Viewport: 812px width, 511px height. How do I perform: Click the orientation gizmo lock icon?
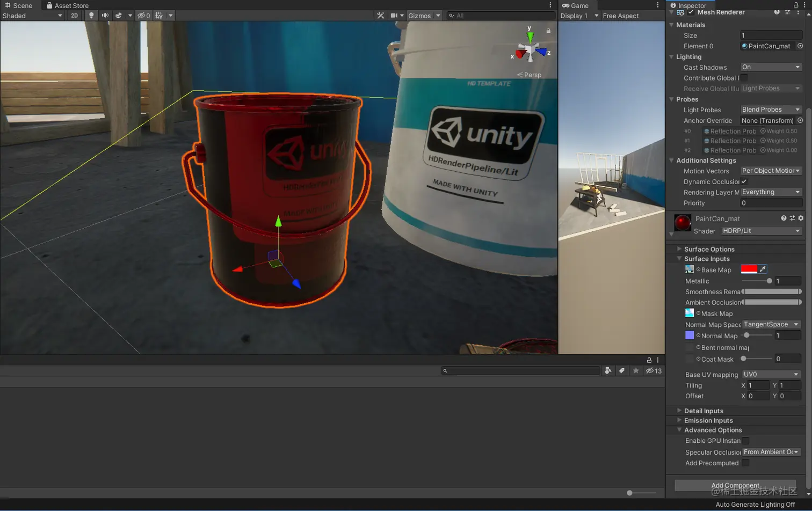point(548,31)
